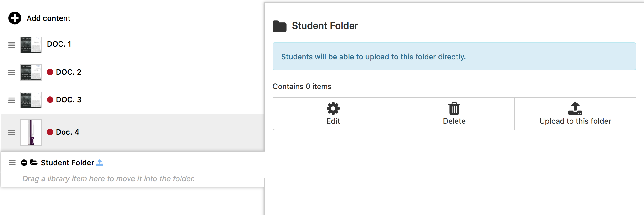644x215 pixels.
Task: Delete the Student Folder
Action: (454, 113)
